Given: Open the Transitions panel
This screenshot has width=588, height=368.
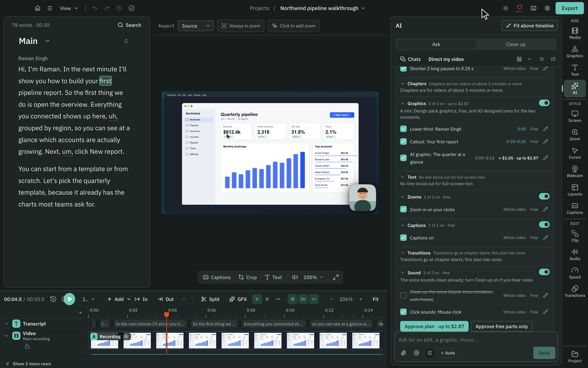Looking at the screenshot, I should coord(575,291).
